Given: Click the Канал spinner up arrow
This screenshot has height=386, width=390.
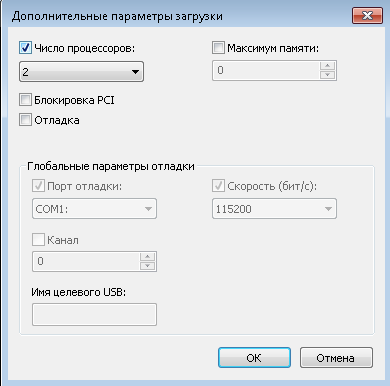Looking at the screenshot, I should pos(147,256).
